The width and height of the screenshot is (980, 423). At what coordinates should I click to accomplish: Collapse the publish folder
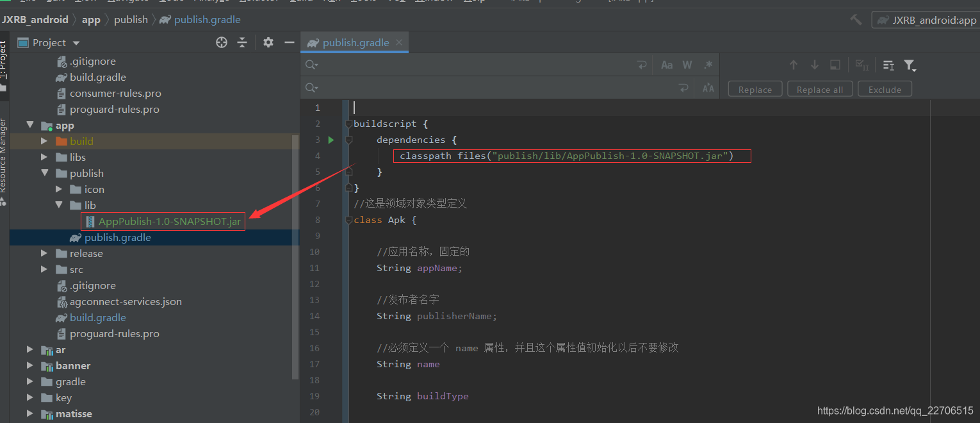click(x=44, y=173)
